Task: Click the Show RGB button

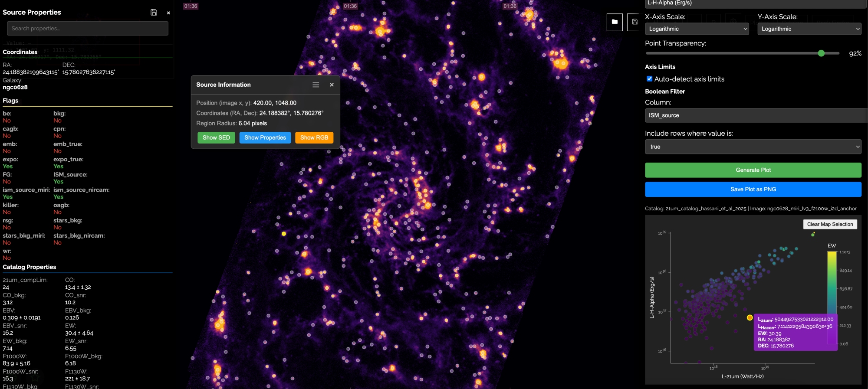Action: click(x=314, y=137)
